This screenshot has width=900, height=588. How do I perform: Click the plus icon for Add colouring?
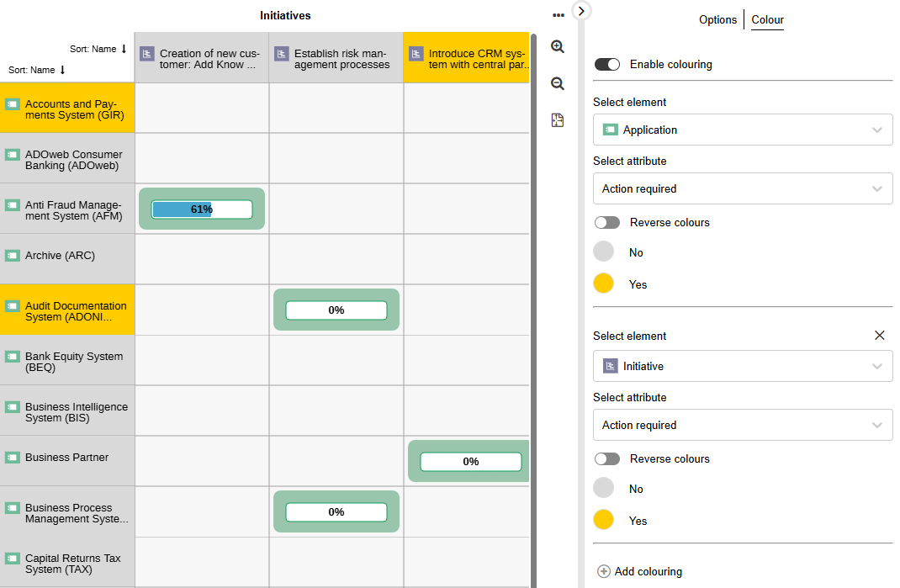point(603,571)
